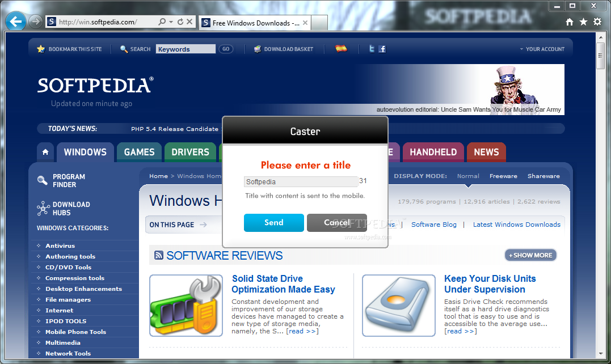Click the Caster title input field

[x=301, y=182]
